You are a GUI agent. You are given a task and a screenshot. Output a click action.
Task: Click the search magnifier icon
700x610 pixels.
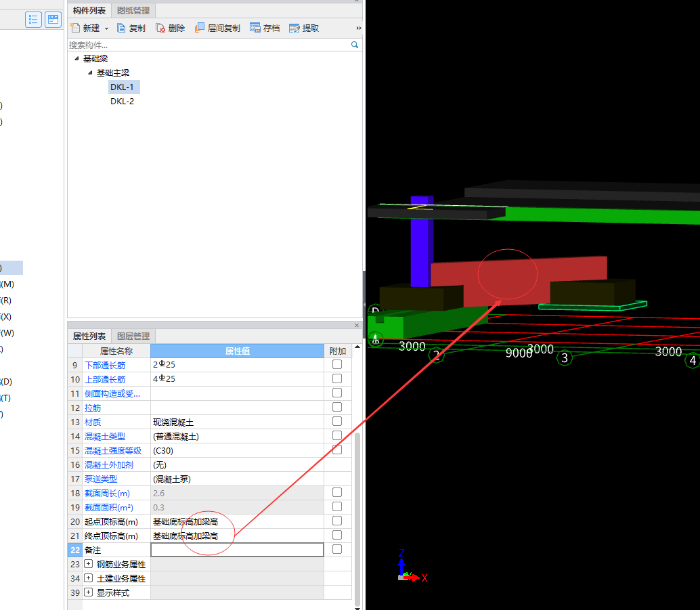(x=355, y=45)
